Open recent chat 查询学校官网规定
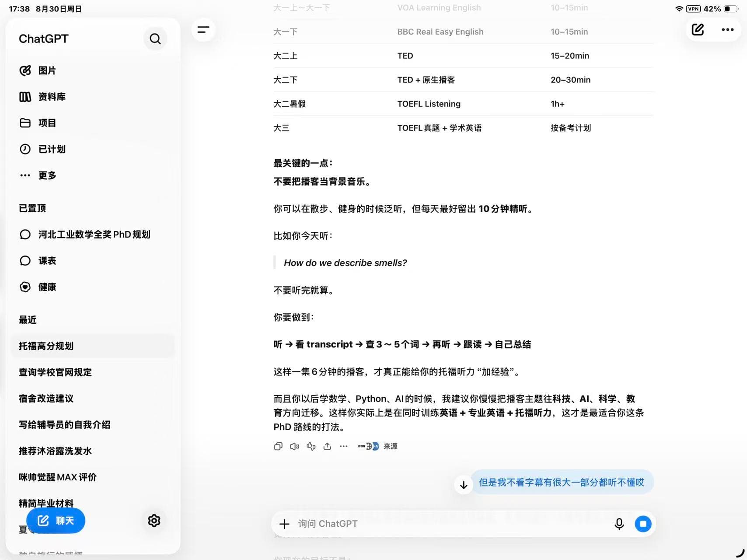This screenshot has height=560, width=747. coord(55,372)
